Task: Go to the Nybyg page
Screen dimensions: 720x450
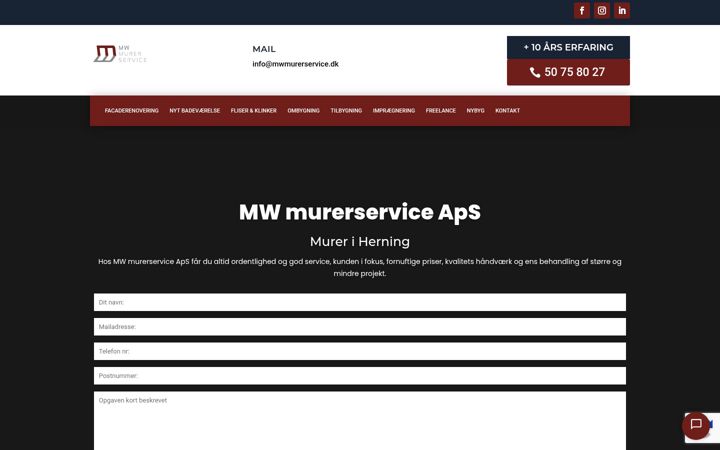Action: point(476,111)
